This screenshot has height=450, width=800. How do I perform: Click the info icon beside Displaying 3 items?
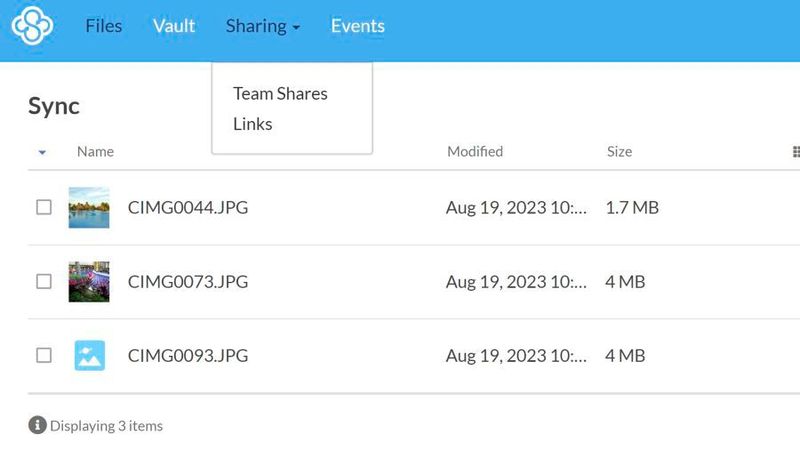(38, 425)
